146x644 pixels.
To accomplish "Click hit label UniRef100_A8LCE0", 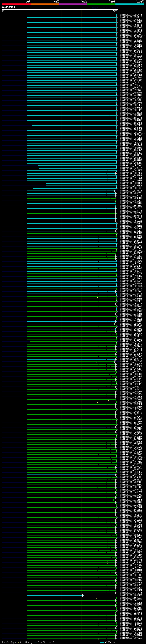I will click(131, 201).
